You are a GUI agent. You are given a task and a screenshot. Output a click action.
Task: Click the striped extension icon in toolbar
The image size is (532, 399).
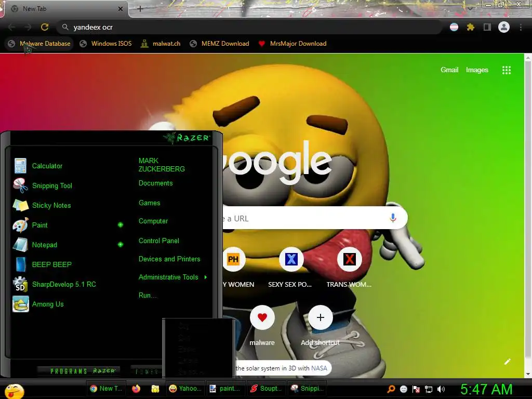click(454, 27)
